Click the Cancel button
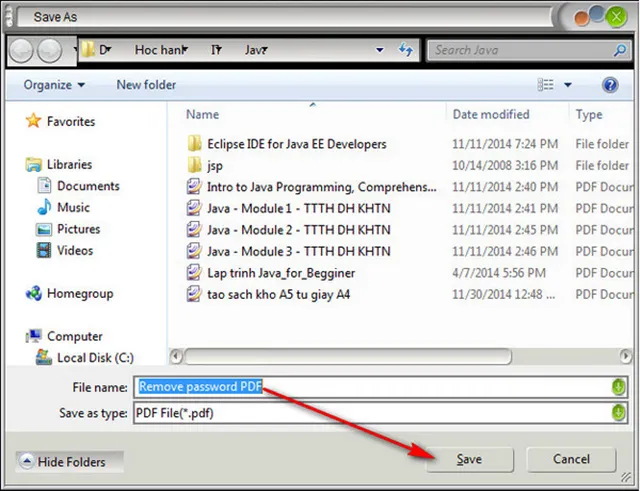Viewport: 640px width, 491px height. pos(571,459)
